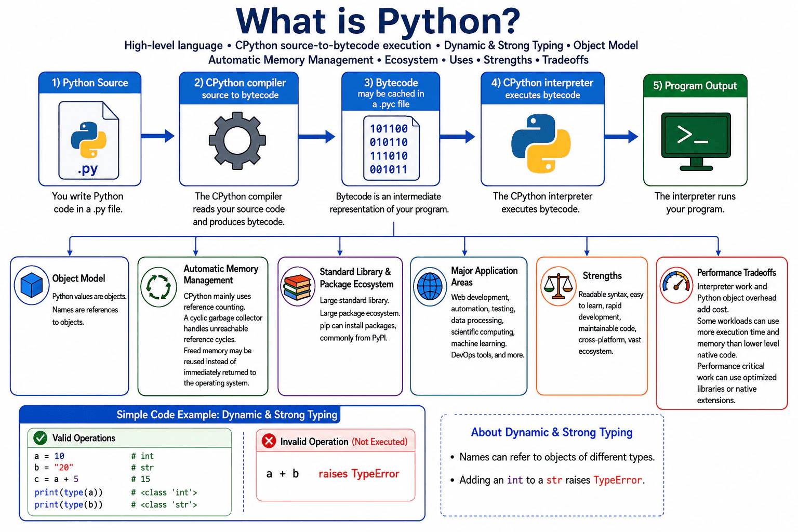Click the CPython compiler gear icon

237,140
